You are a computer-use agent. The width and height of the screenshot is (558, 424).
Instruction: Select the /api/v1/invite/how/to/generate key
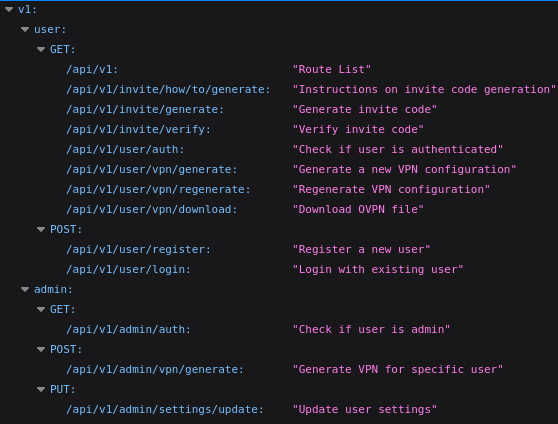tap(168, 89)
